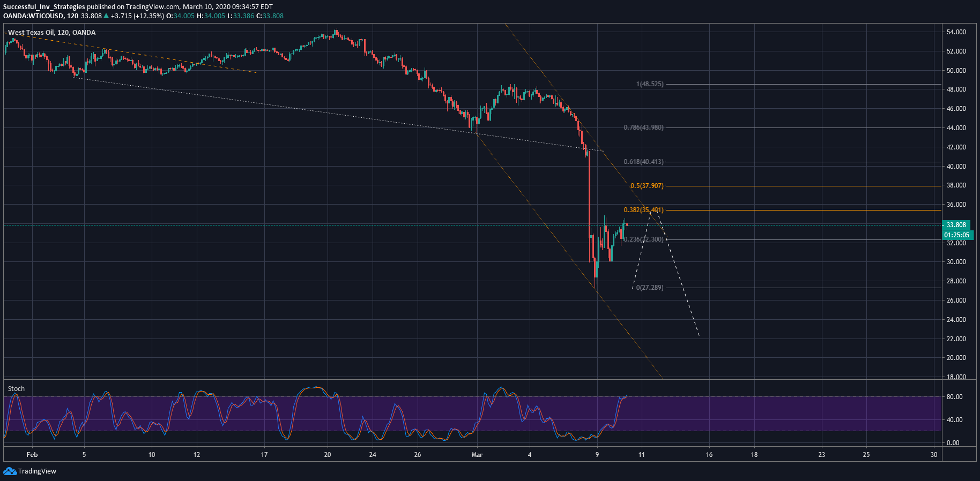Click the 18.000 price scale label
The image size is (980, 481).
point(956,377)
